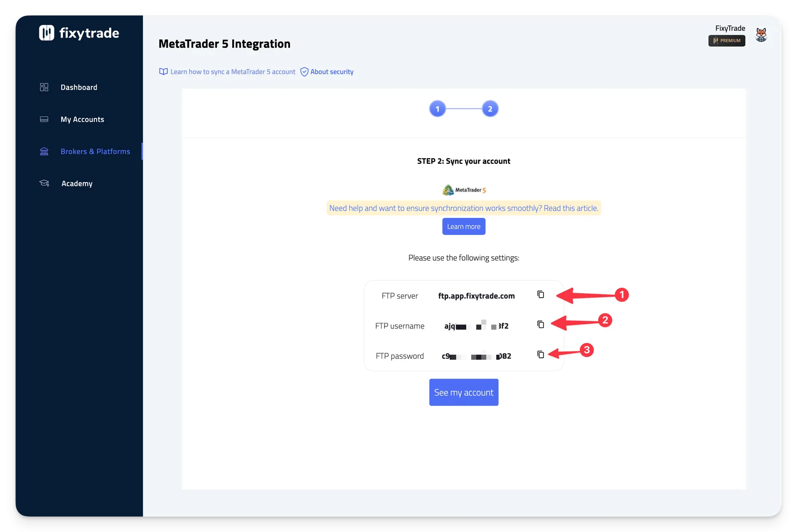Open the synchronization help article link
Viewport: 797px width, 532px height.
(464, 208)
